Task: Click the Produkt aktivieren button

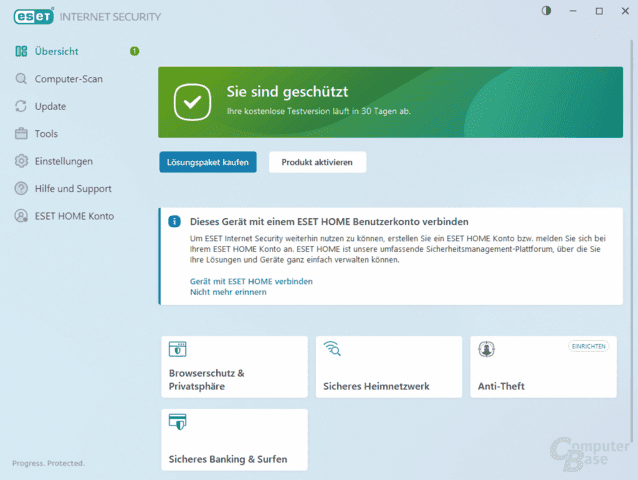Action: pyautogui.click(x=317, y=162)
